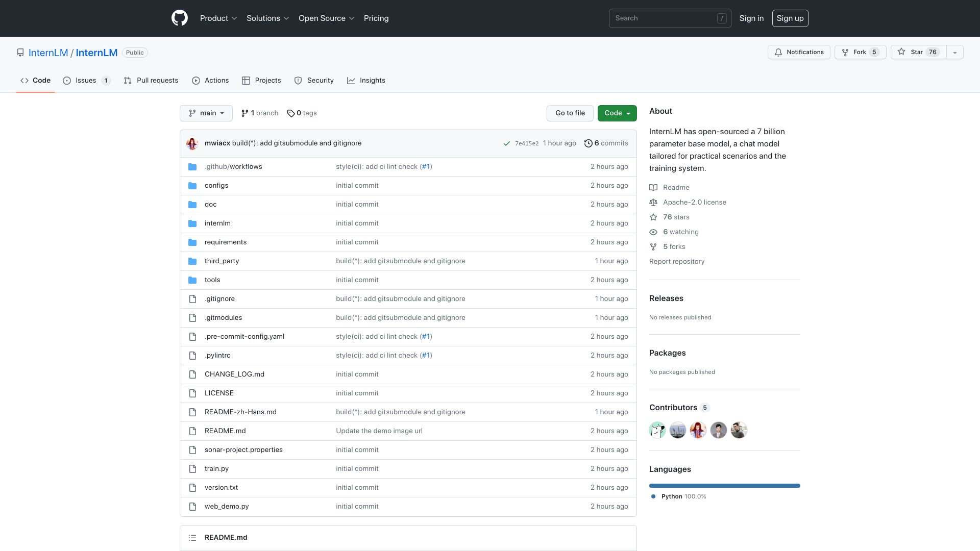Click the Report repository link
Image resolution: width=980 pixels, height=551 pixels.
click(677, 262)
